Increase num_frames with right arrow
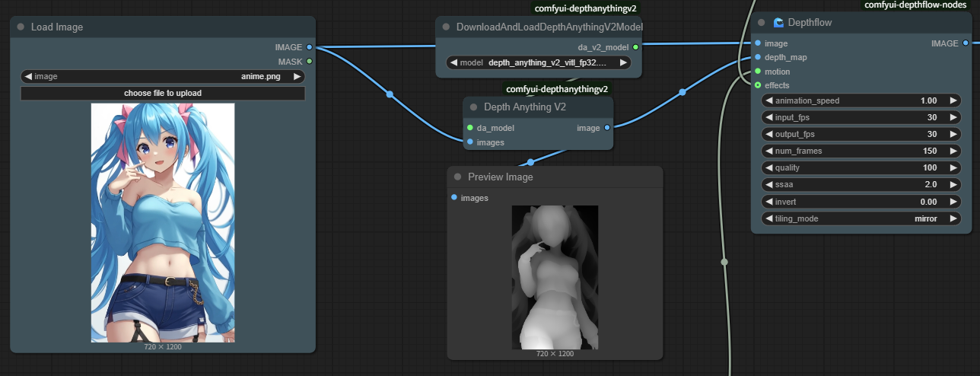The height and width of the screenshot is (376, 980). (953, 151)
